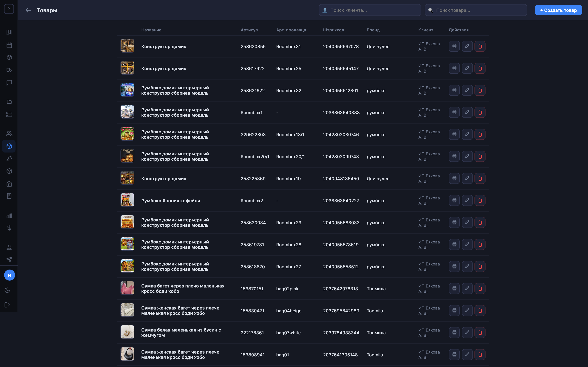The width and height of the screenshot is (588, 367).
Task: Delete the bag02pink product
Action: pos(480,288)
